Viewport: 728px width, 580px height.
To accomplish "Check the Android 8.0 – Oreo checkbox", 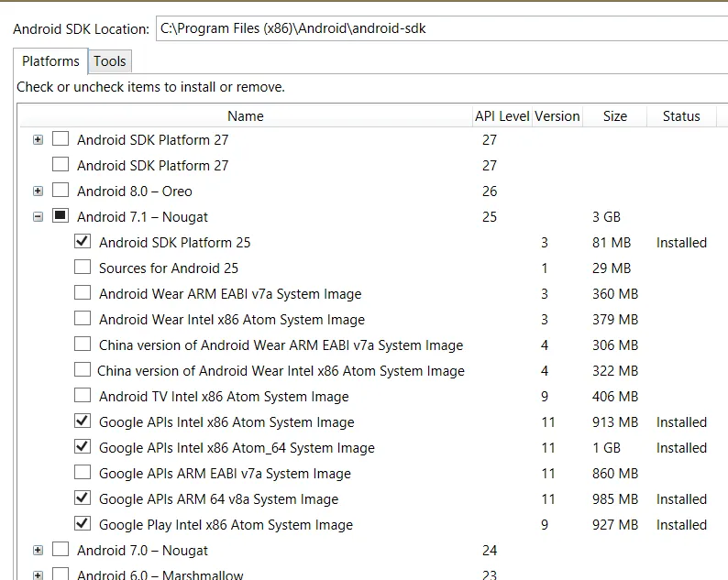I will point(61,192).
